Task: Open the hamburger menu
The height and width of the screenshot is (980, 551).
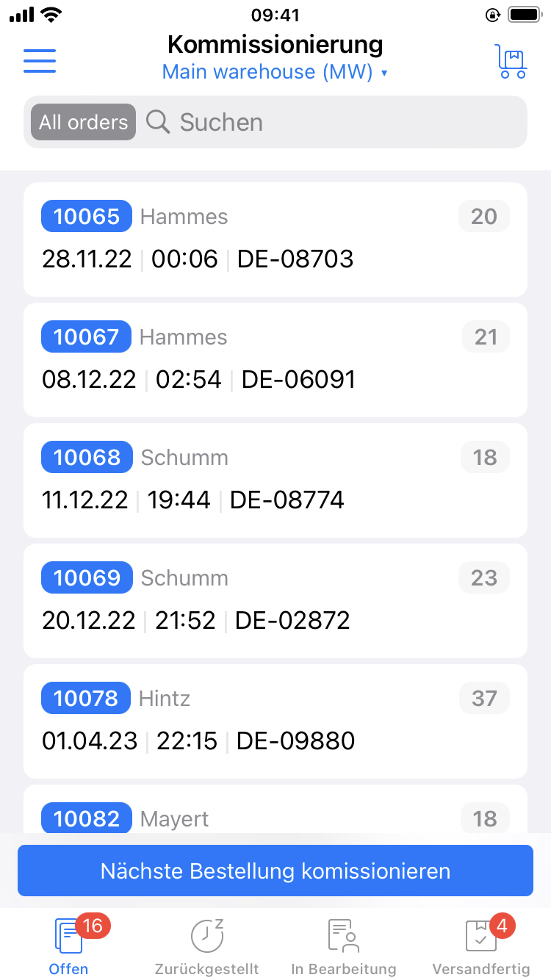Action: point(40,61)
